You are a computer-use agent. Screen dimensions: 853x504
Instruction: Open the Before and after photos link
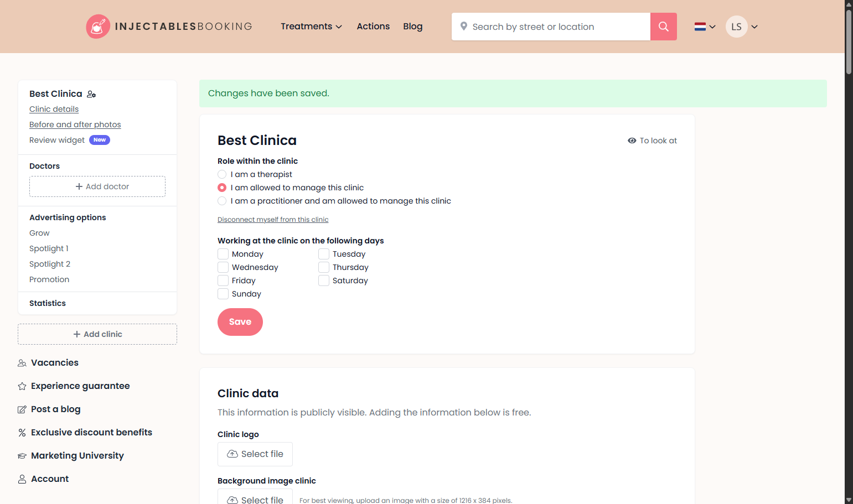click(x=75, y=124)
